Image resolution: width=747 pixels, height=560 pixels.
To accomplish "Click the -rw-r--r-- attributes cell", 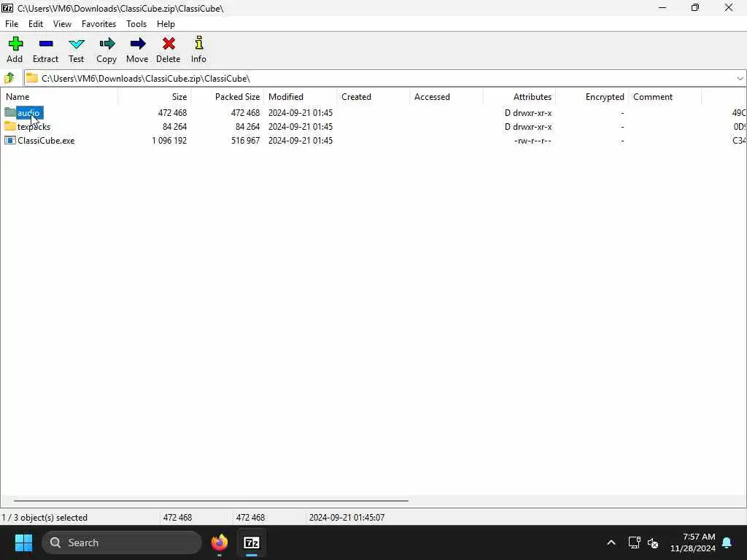I will point(533,140).
